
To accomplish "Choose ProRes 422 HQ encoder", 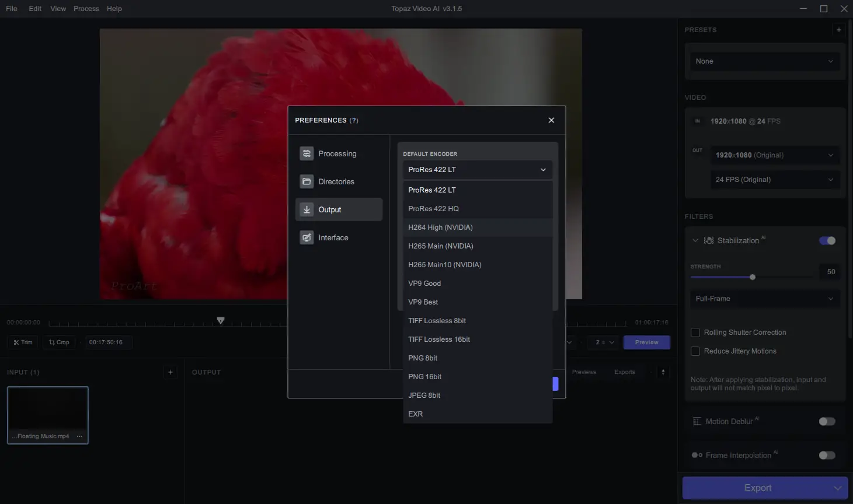I will [x=478, y=209].
